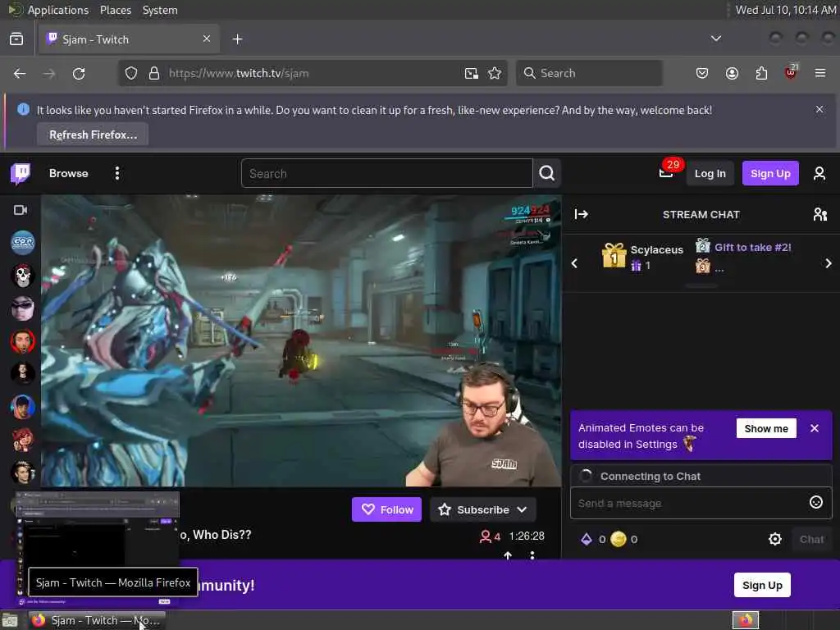
Task: Open the Places menu
Action: (x=116, y=10)
